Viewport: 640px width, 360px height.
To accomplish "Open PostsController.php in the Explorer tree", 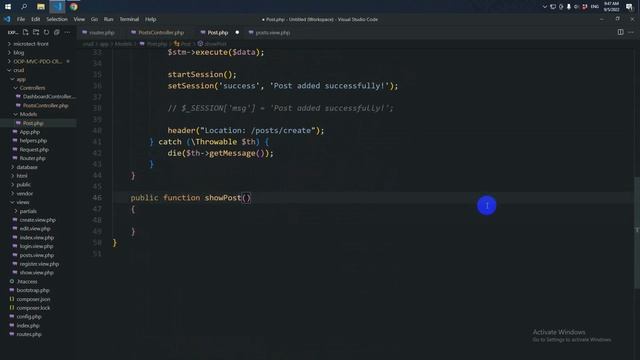I will pos(45,106).
